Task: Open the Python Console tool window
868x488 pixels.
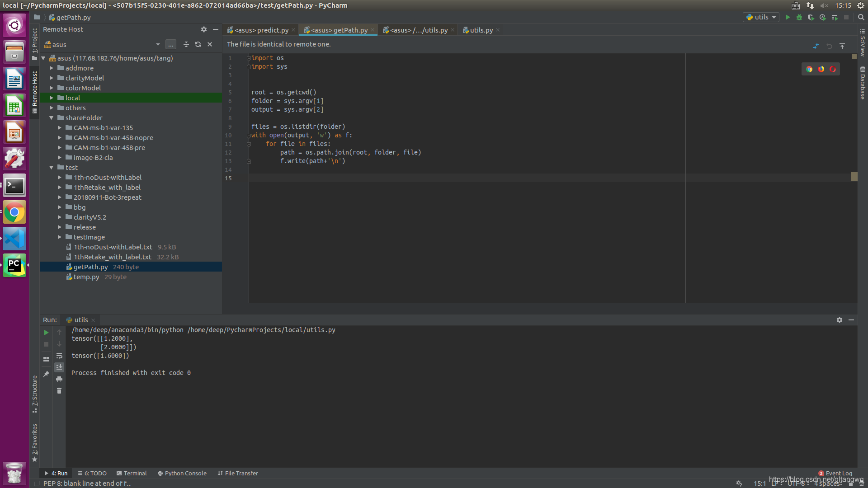Action: click(182, 473)
